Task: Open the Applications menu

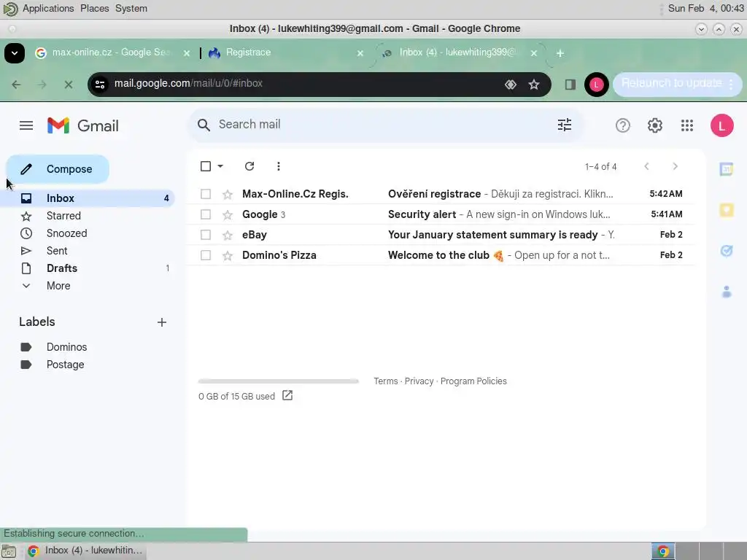Action: (x=48, y=9)
